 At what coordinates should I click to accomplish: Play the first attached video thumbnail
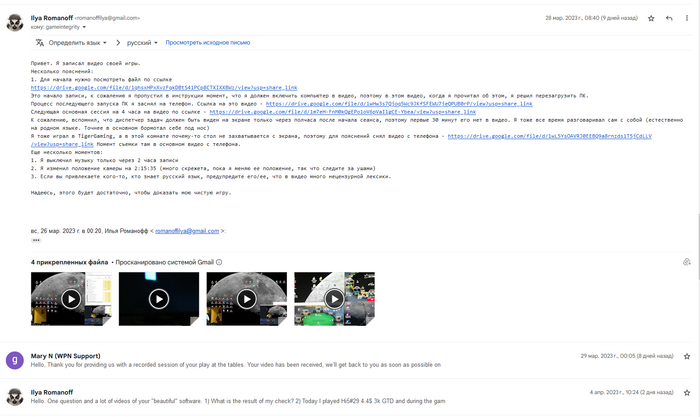pyautogui.click(x=71, y=299)
